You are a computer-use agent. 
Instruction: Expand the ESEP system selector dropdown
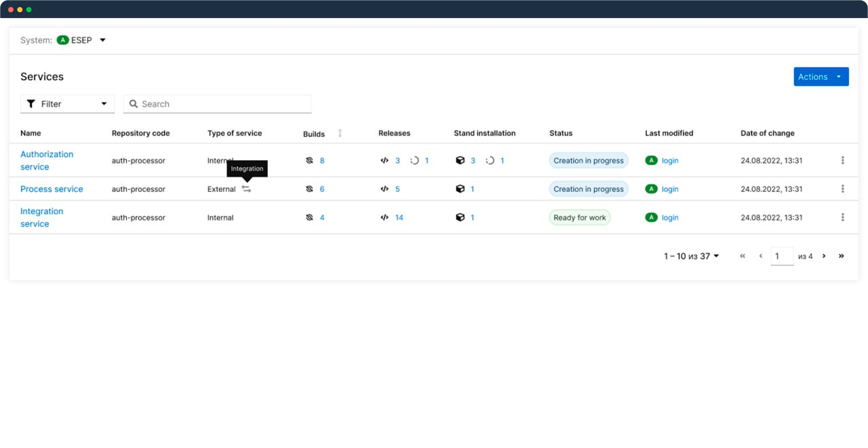pyautogui.click(x=102, y=40)
